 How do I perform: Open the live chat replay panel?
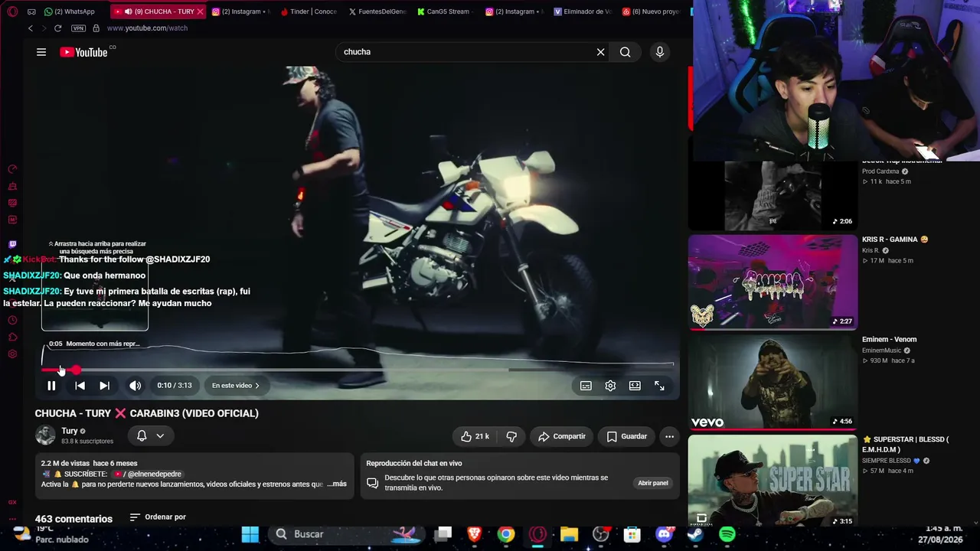[653, 483]
